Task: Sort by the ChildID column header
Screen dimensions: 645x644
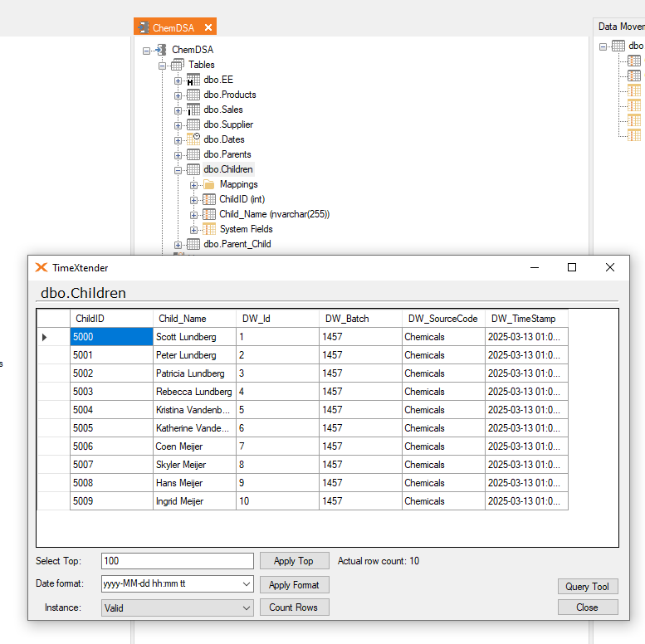Action: (111, 319)
